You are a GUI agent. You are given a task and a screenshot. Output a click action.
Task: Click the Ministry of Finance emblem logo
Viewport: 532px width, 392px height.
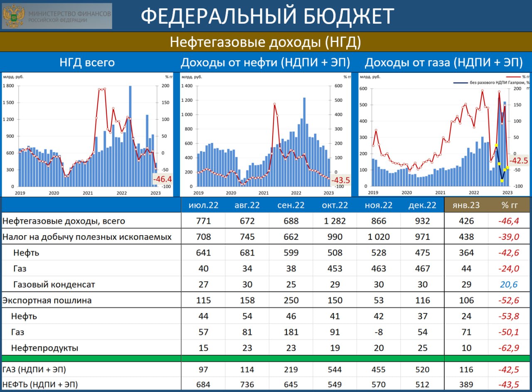coord(14,16)
